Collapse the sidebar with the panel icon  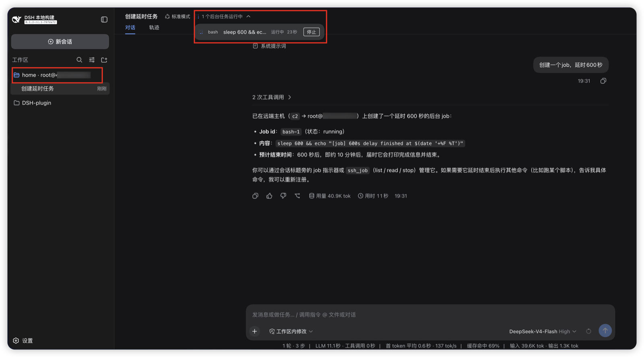[x=104, y=19]
